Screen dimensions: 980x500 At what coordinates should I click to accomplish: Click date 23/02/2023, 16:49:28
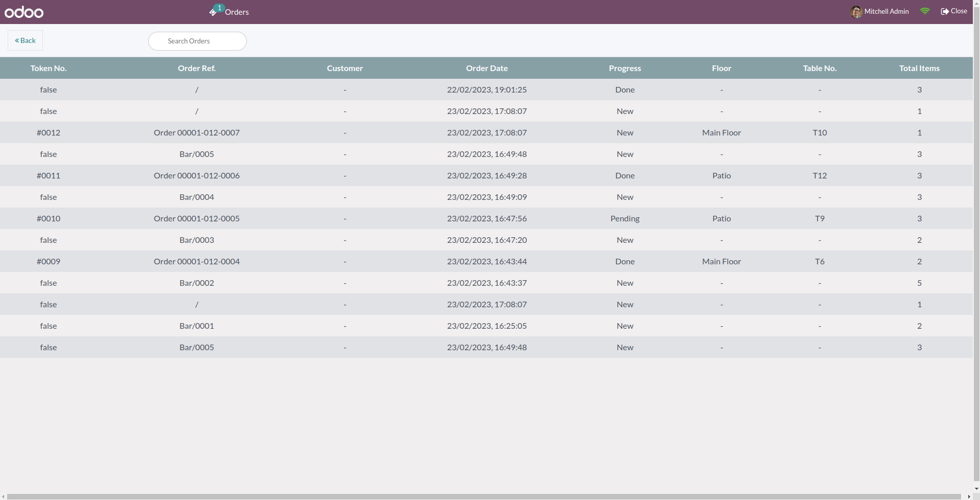pos(487,175)
